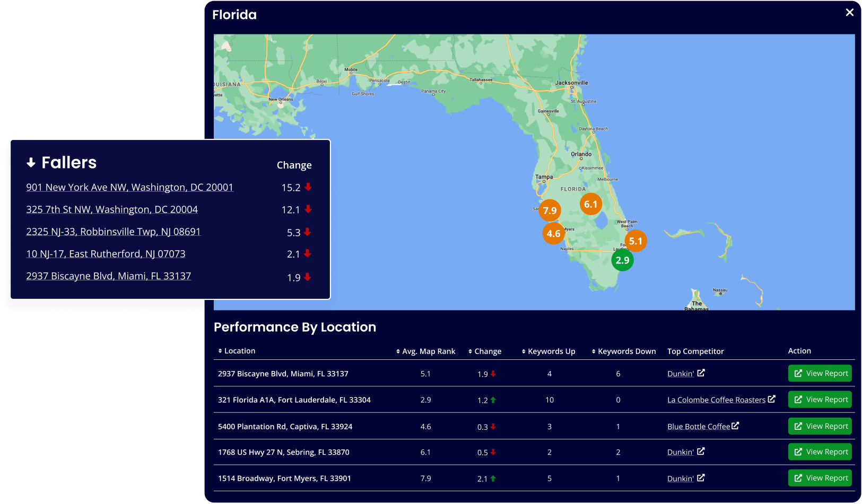Sort by Keywords Up column
This screenshot has width=862, height=504.
pos(548,351)
